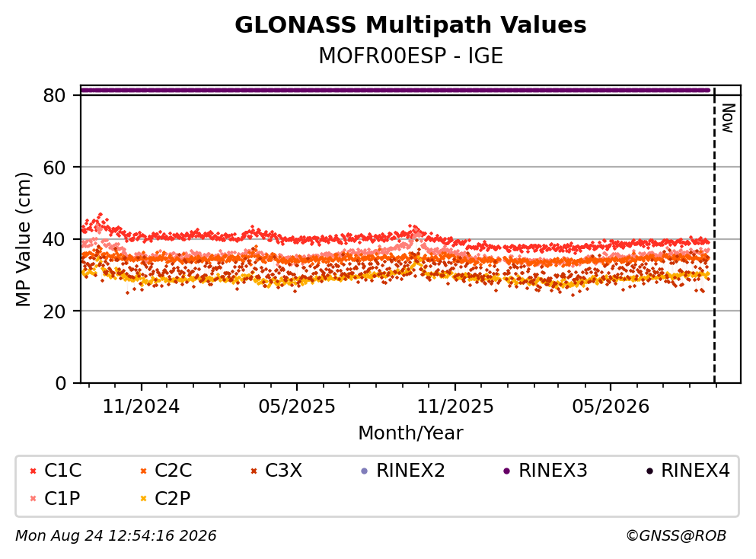This screenshot has width=756, height=559.
Task: Click the Now marker label
Action: [x=728, y=118]
